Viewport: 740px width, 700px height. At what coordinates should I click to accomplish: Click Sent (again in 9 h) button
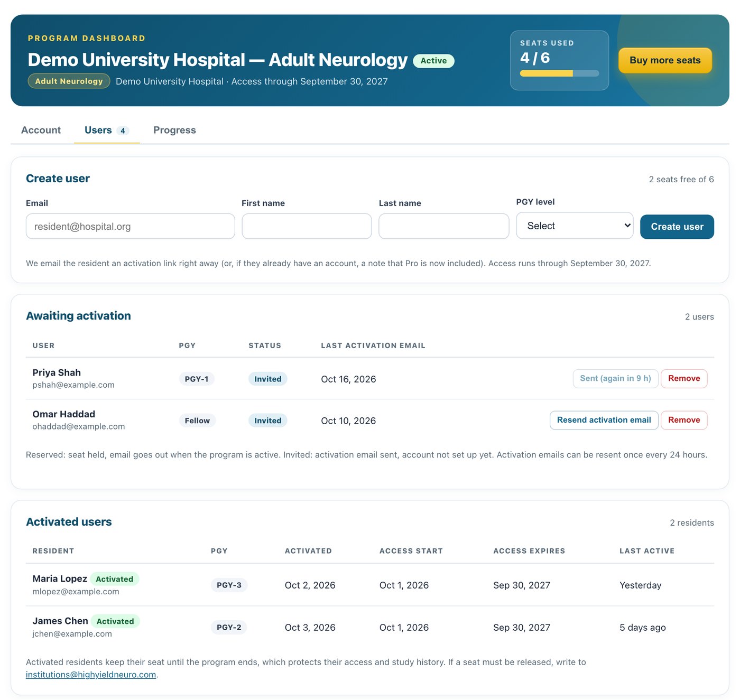(615, 378)
